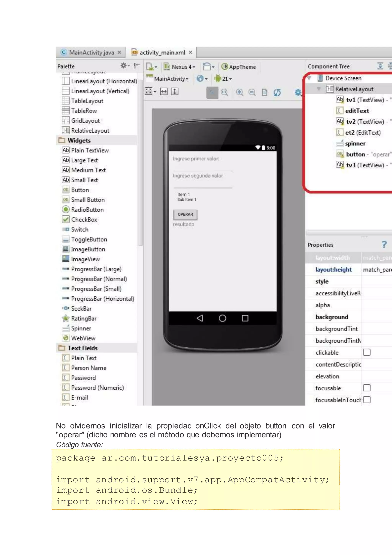This screenshot has width=392, height=555.
Task: Collapse the RelativeLayout tree node
Action: point(319,89)
